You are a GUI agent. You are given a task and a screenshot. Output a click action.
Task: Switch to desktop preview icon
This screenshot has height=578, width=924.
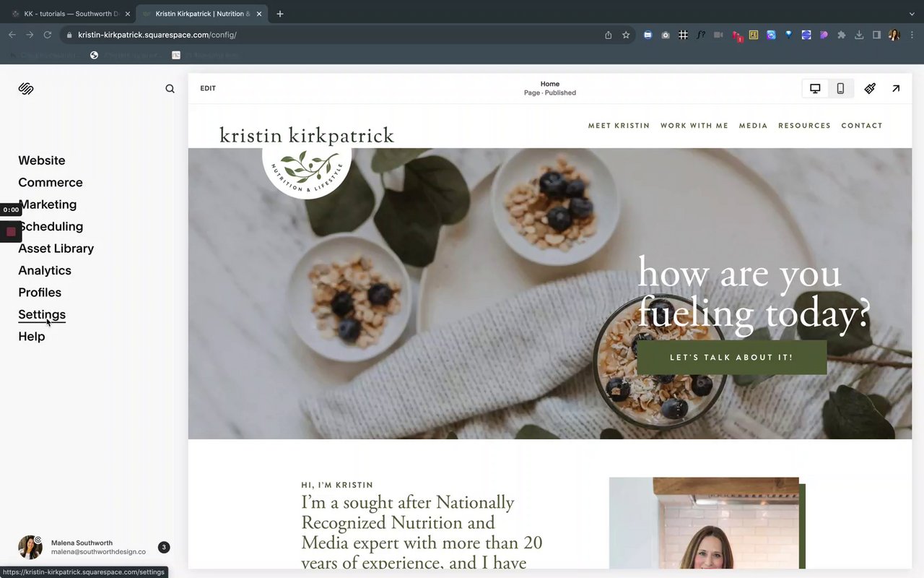click(x=815, y=88)
